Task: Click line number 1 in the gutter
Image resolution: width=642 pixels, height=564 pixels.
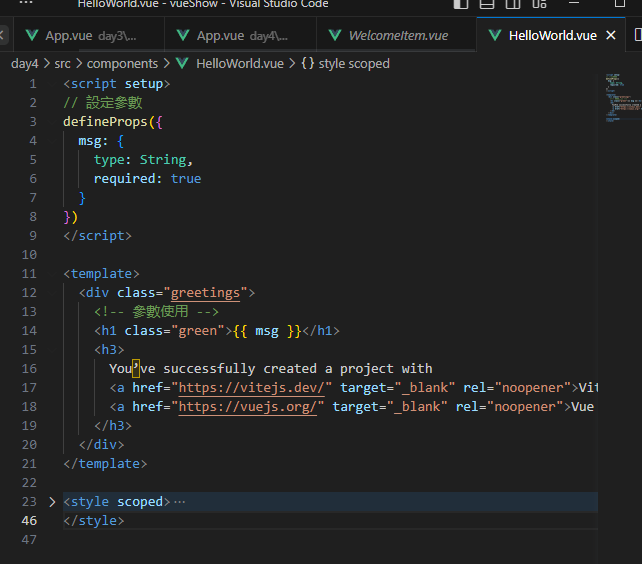Action: [33, 84]
